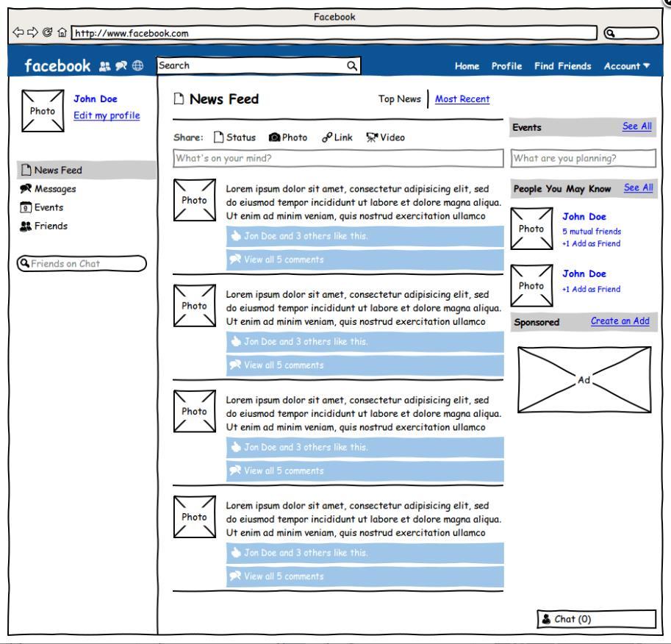Select News Feed in left sidebar
The width and height of the screenshot is (671, 644).
point(87,170)
